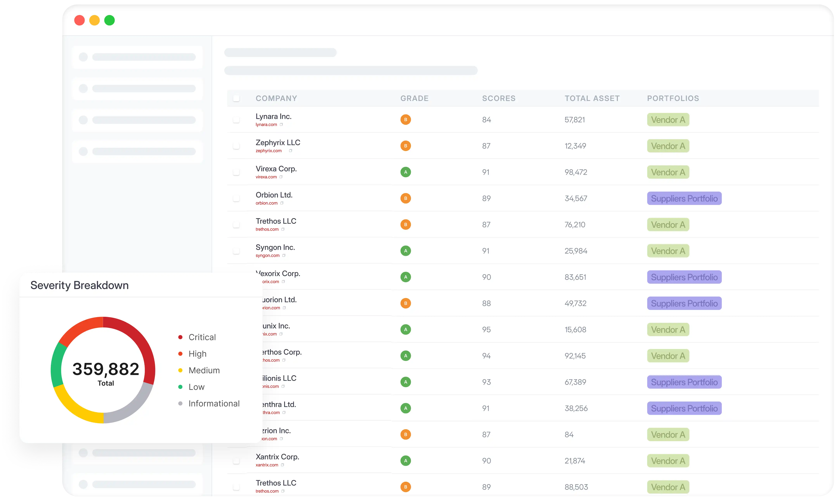
Task: Click the external link icon beside lynara.com
Action: tap(281, 125)
